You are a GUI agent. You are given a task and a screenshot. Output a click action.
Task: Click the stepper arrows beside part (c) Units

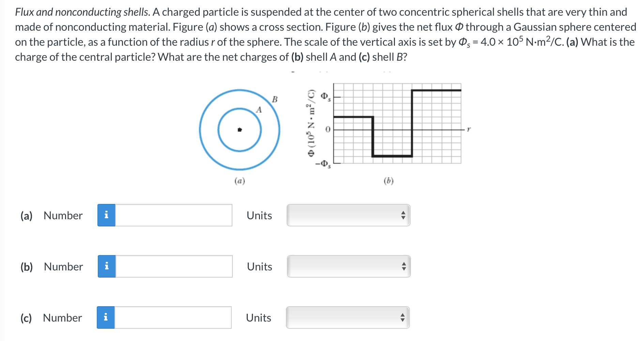pyautogui.click(x=403, y=318)
